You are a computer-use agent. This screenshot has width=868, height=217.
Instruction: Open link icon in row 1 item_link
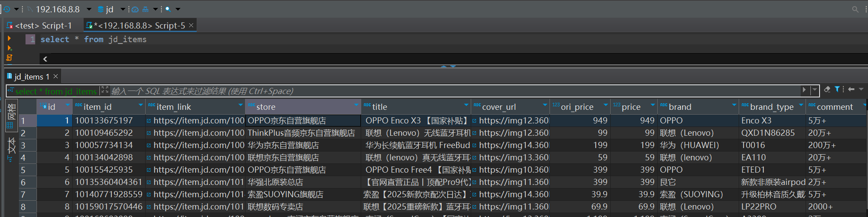pos(149,121)
